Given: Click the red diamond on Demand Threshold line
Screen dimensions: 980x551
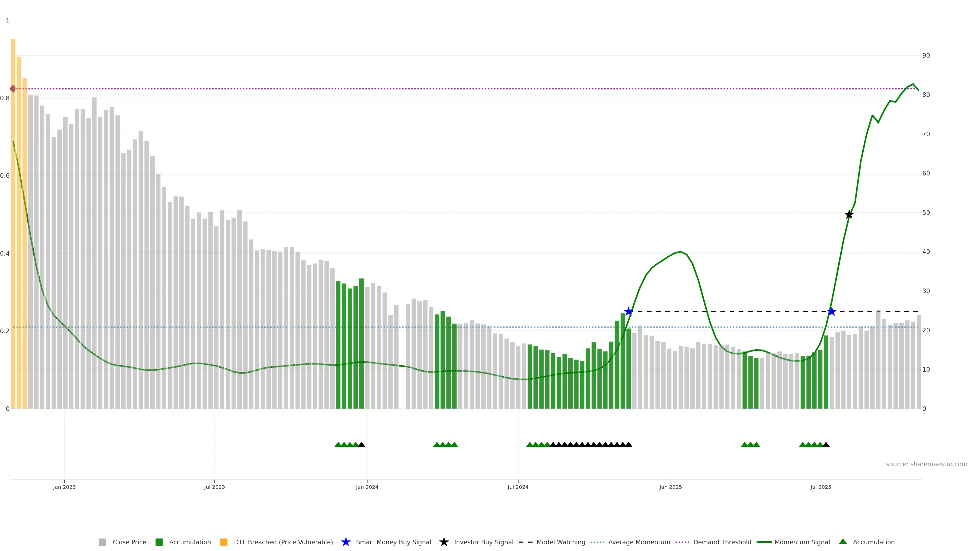Looking at the screenshot, I should click(x=13, y=89).
